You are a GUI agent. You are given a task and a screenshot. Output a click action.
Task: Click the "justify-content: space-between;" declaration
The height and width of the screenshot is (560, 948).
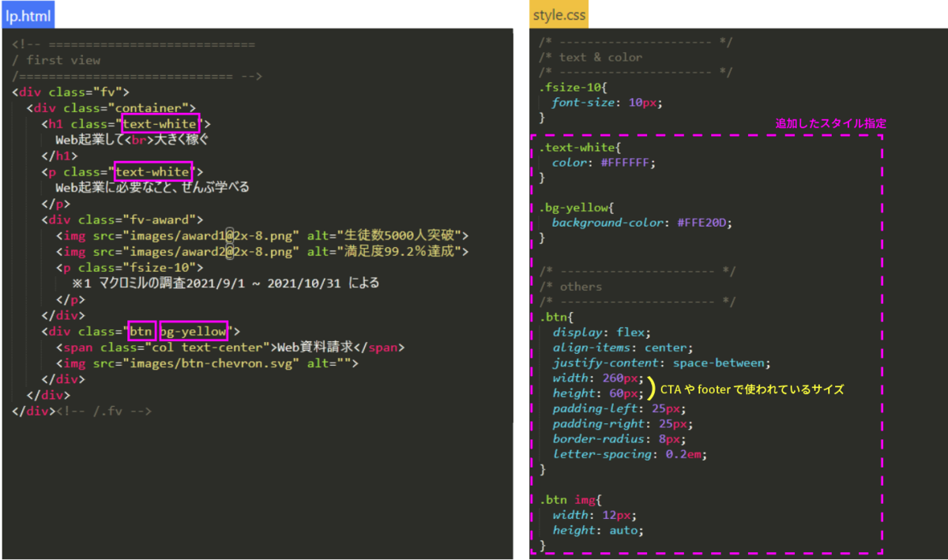tap(661, 363)
